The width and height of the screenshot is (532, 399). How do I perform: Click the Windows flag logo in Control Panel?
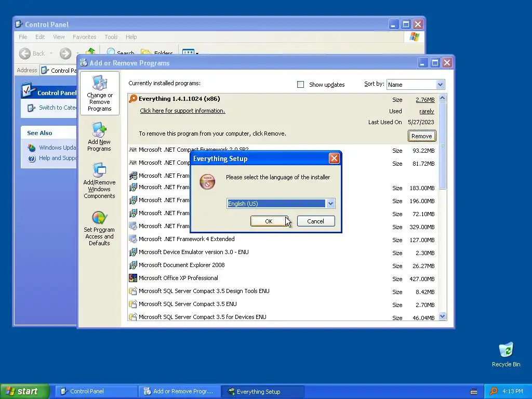click(414, 37)
